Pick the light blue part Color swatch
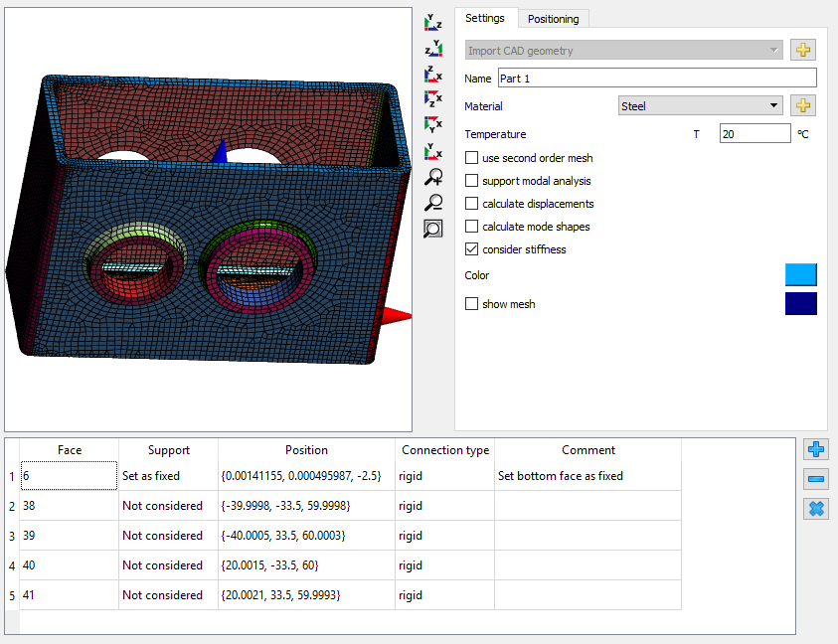This screenshot has width=838, height=644. 800,275
